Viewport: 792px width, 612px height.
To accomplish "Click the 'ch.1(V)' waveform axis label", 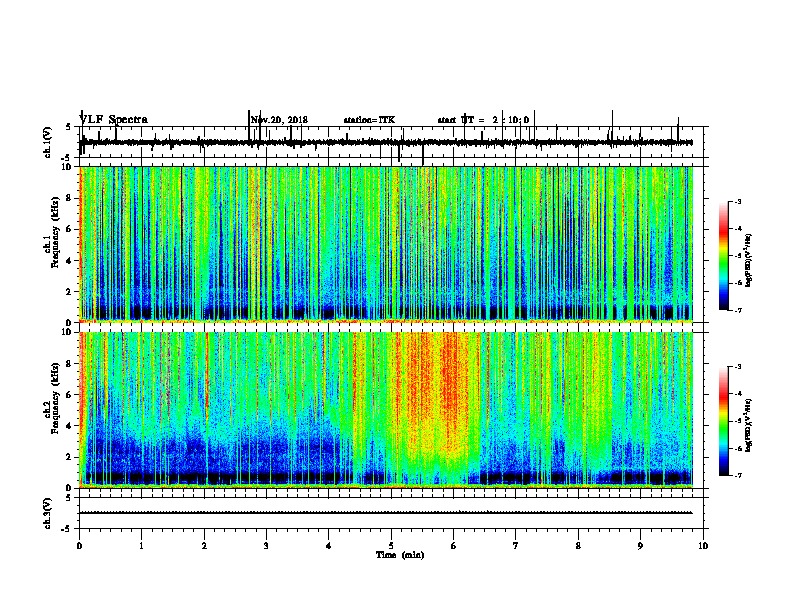I will pyautogui.click(x=48, y=142).
